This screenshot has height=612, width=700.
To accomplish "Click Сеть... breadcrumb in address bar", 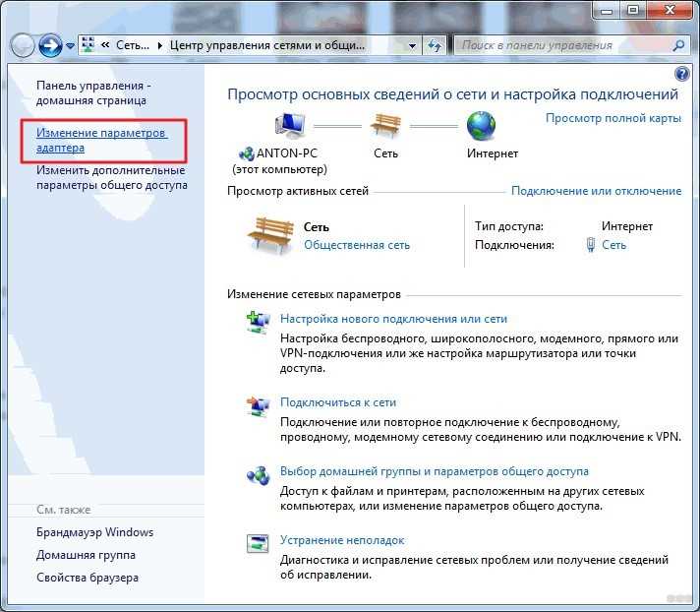I will [133, 45].
